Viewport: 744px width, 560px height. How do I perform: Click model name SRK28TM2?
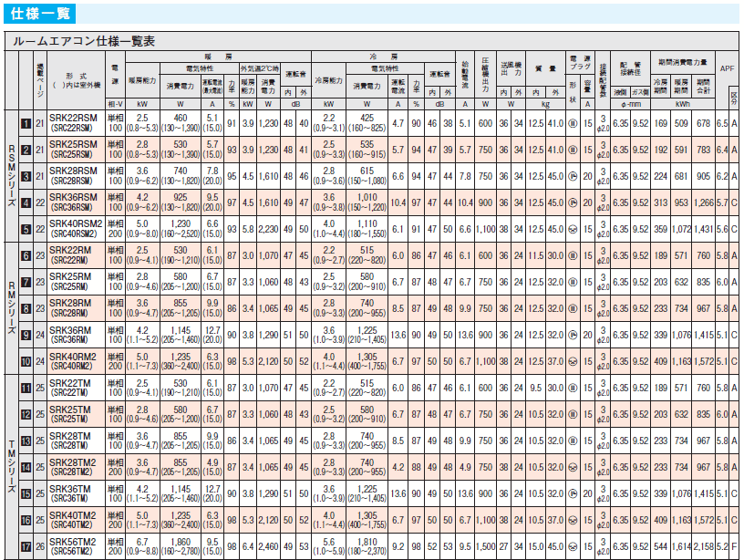point(73,462)
